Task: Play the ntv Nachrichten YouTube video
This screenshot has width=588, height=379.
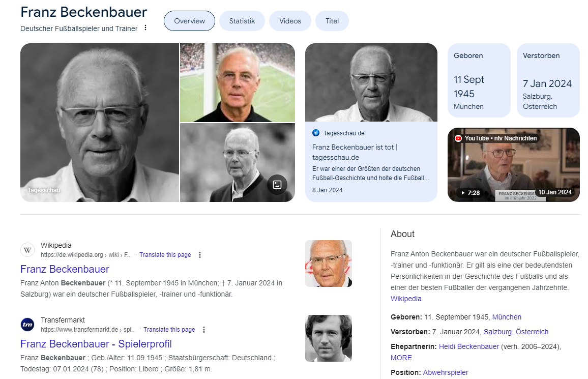Action: tap(513, 165)
